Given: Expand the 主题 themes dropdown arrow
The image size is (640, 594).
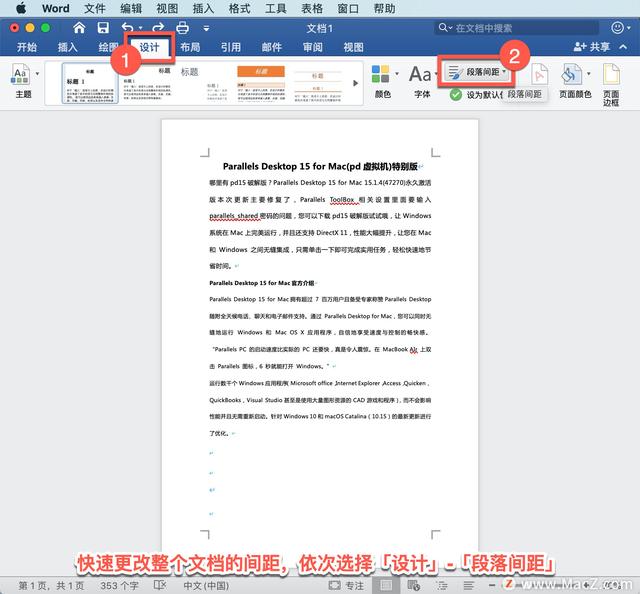Looking at the screenshot, I should [x=38, y=74].
